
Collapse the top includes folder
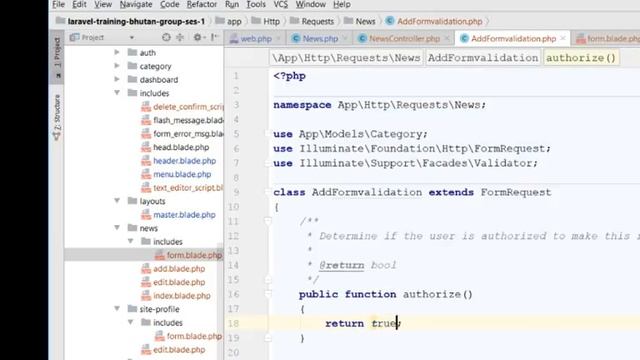click(117, 93)
